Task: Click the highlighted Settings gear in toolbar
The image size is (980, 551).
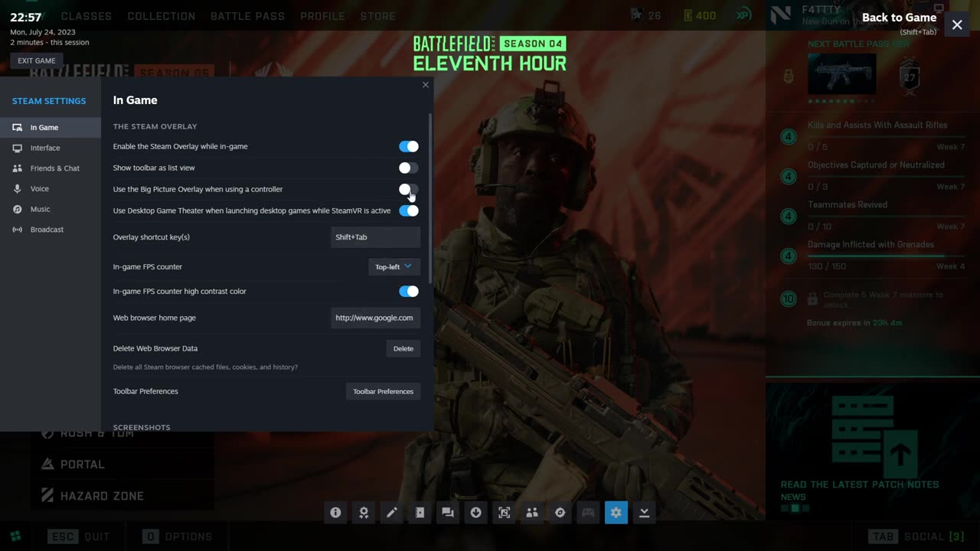Action: click(616, 513)
